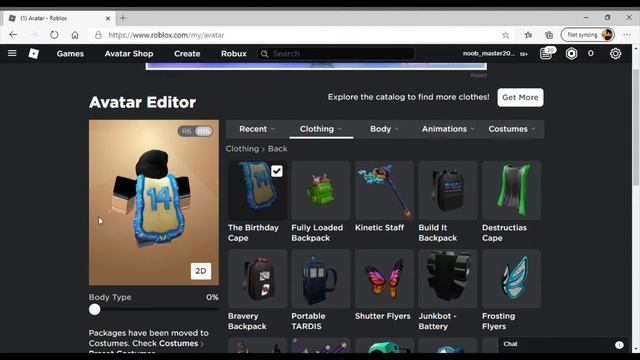Open noob_master20 profile link
The height and width of the screenshot is (360, 640).
pyautogui.click(x=489, y=53)
